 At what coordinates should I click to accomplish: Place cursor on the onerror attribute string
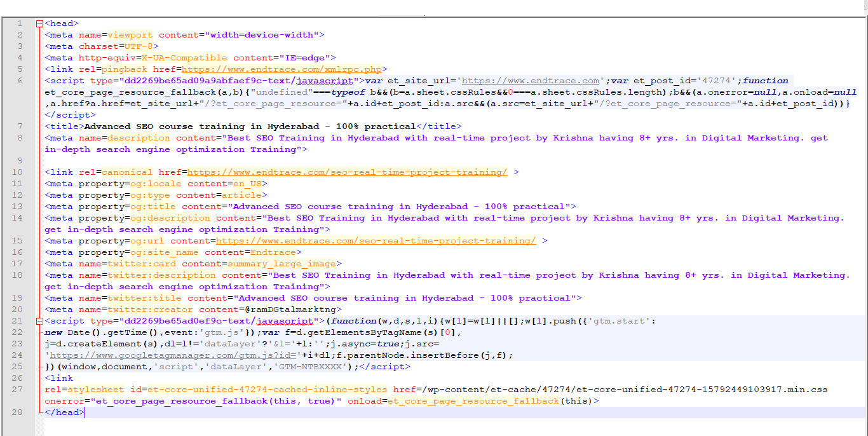[x=216, y=401]
